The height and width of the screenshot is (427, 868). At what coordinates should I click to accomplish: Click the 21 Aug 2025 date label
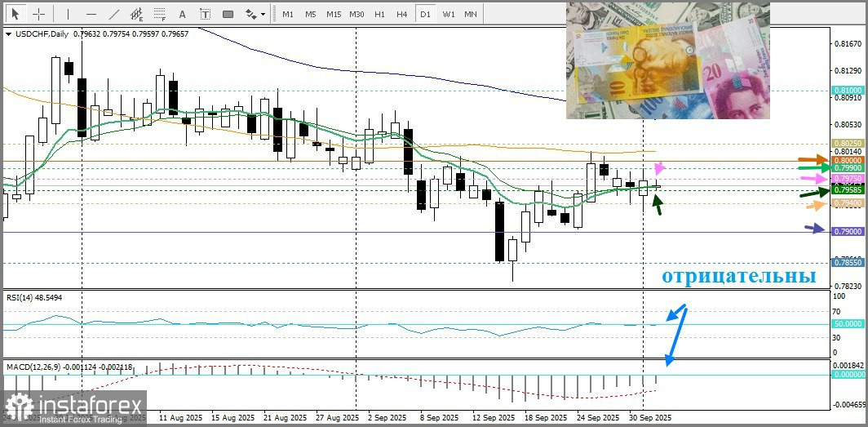(x=283, y=417)
